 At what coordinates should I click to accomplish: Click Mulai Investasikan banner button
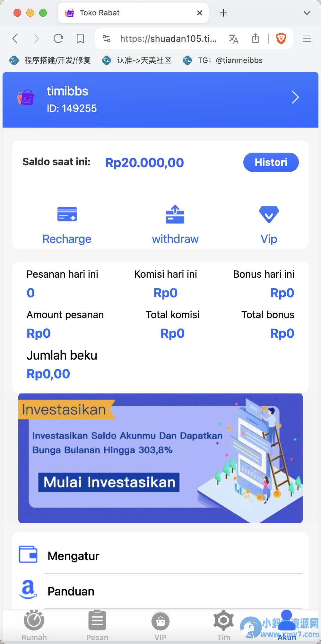pos(109,482)
